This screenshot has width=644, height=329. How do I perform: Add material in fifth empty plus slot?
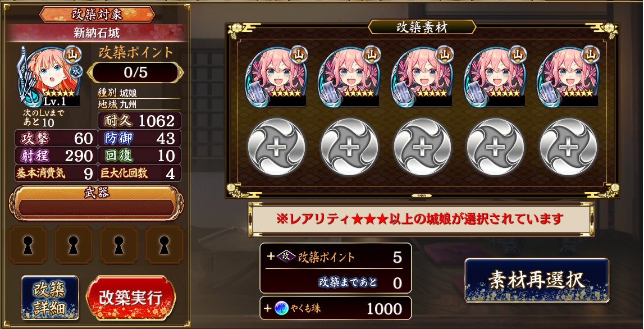click(x=568, y=147)
